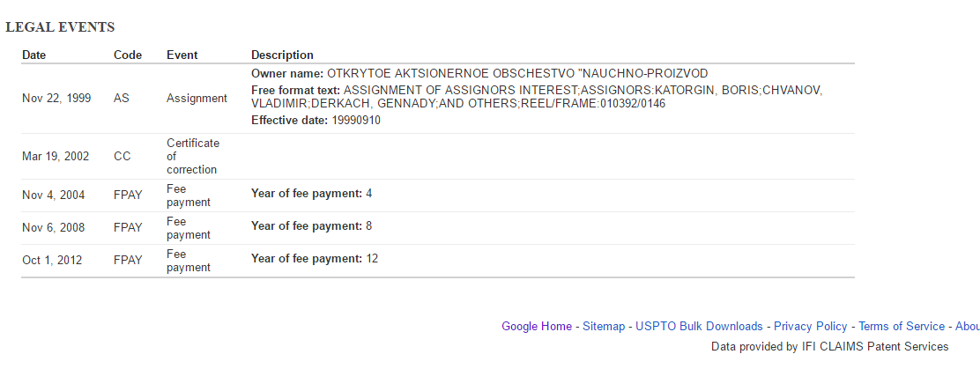The height and width of the screenshot is (369, 980).
Task: Click the Code column header
Action: point(128,55)
